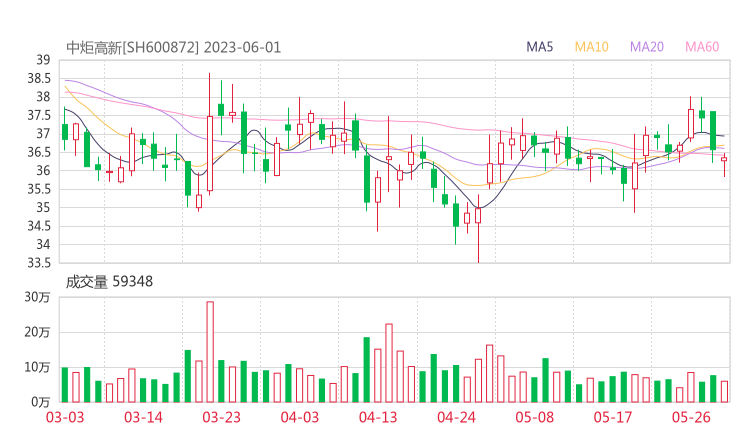Image resolution: width=740 pixels, height=440 pixels.
Task: Select the 05-08 date label
Action: point(535,417)
